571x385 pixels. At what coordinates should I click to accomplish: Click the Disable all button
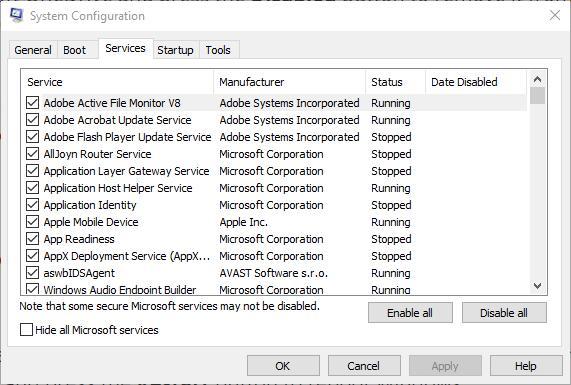click(504, 313)
